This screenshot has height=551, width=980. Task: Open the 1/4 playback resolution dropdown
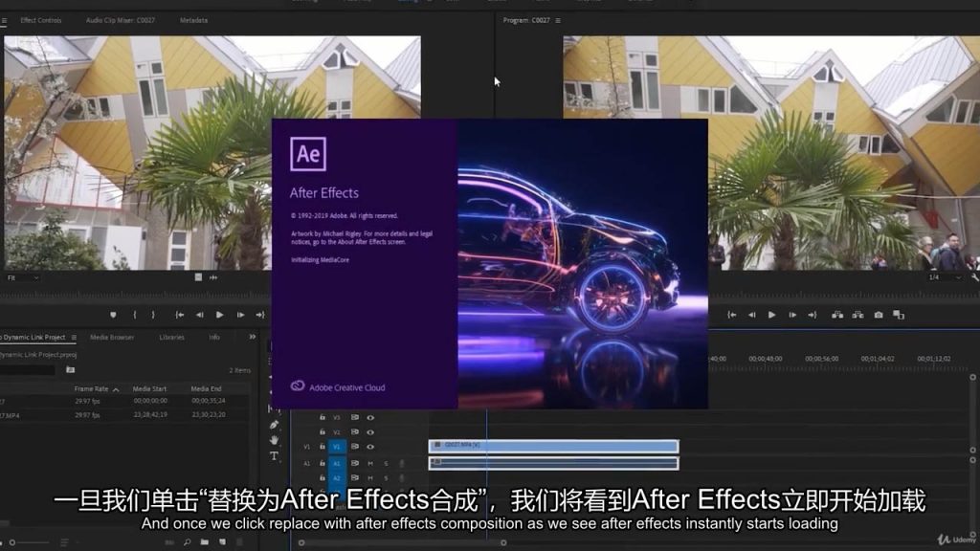[945, 276]
